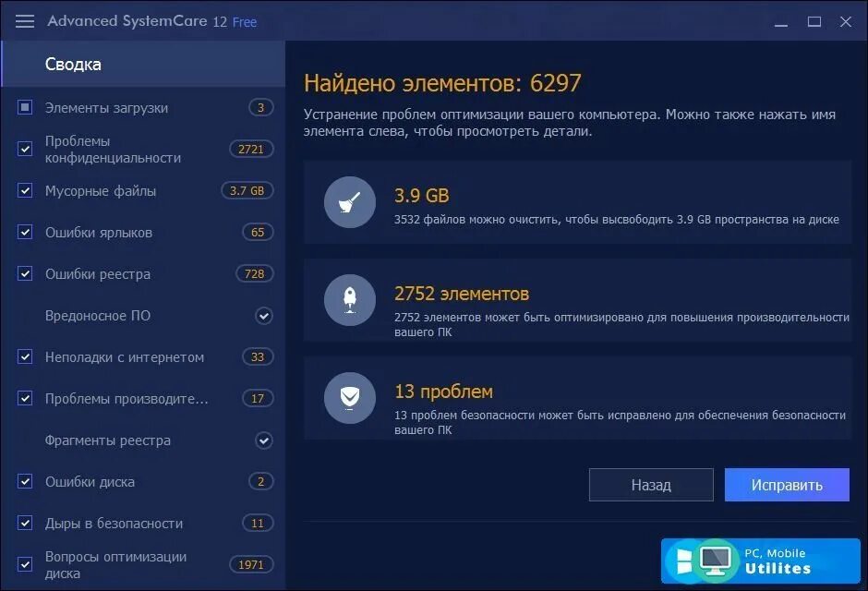Uncheck Неполадки с интернетом checkbox

coord(25,357)
